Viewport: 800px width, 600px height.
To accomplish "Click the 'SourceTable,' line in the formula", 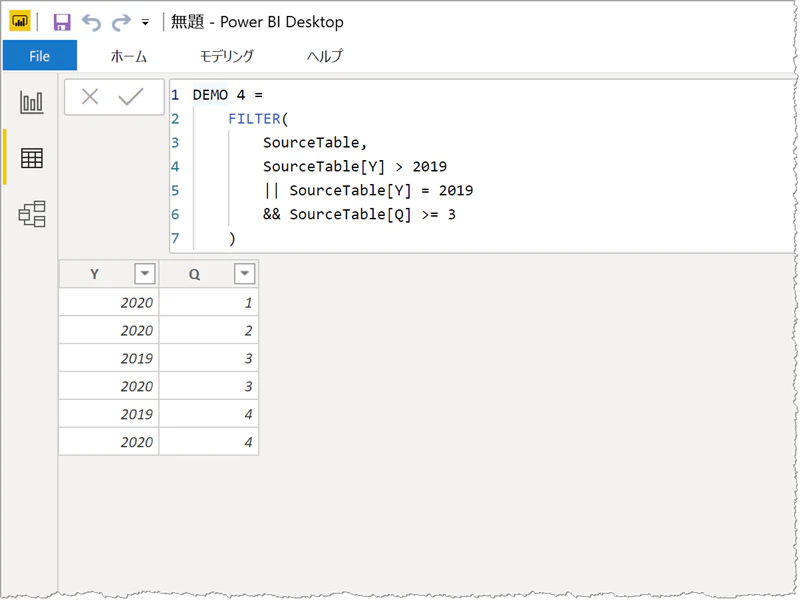I will [x=315, y=143].
